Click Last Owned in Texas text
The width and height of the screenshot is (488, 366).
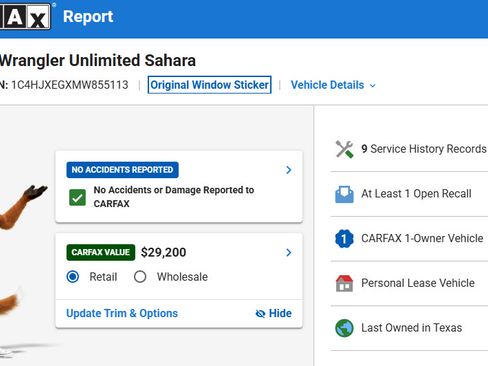click(x=412, y=328)
